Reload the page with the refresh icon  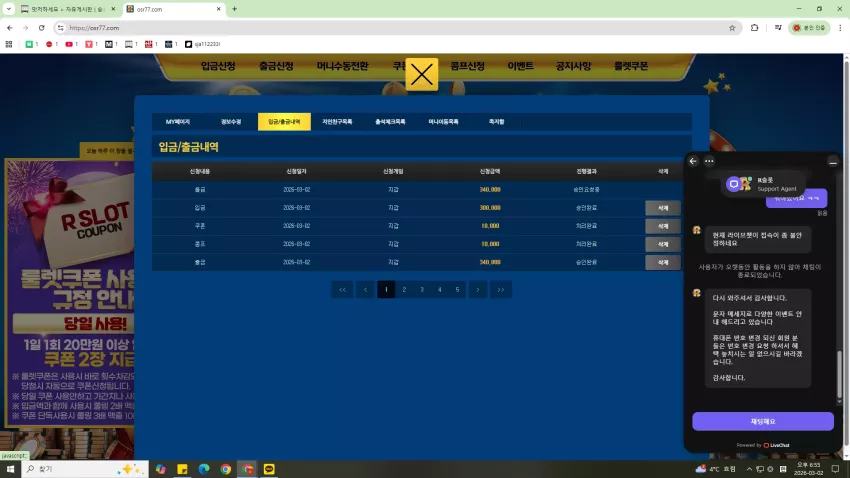click(x=41, y=28)
